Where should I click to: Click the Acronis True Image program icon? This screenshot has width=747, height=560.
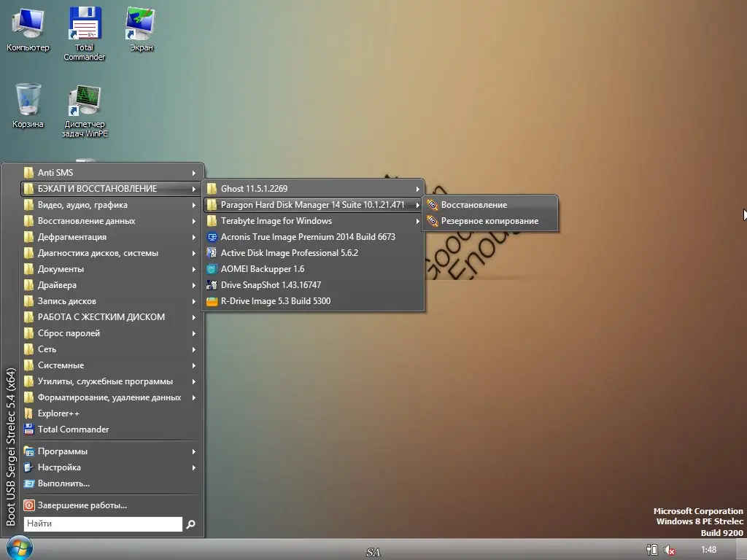212,237
